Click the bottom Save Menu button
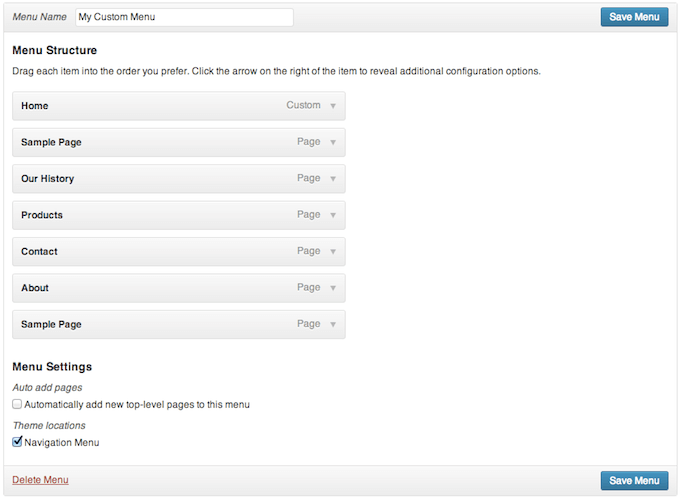This screenshot has width=680, height=501. [x=634, y=481]
